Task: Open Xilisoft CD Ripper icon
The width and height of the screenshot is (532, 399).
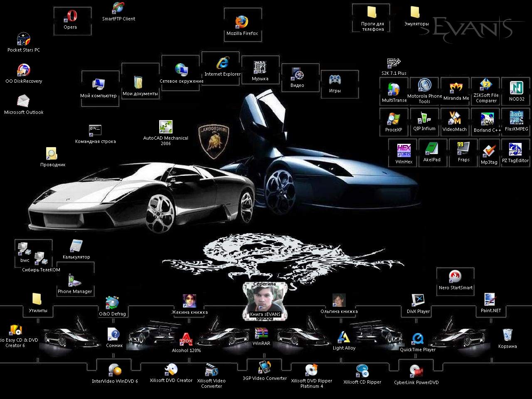Action: pyautogui.click(x=362, y=371)
